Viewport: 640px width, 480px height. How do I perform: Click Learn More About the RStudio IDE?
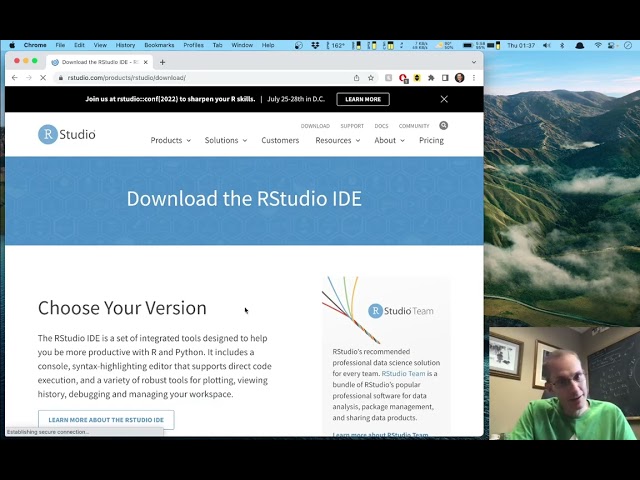106,420
